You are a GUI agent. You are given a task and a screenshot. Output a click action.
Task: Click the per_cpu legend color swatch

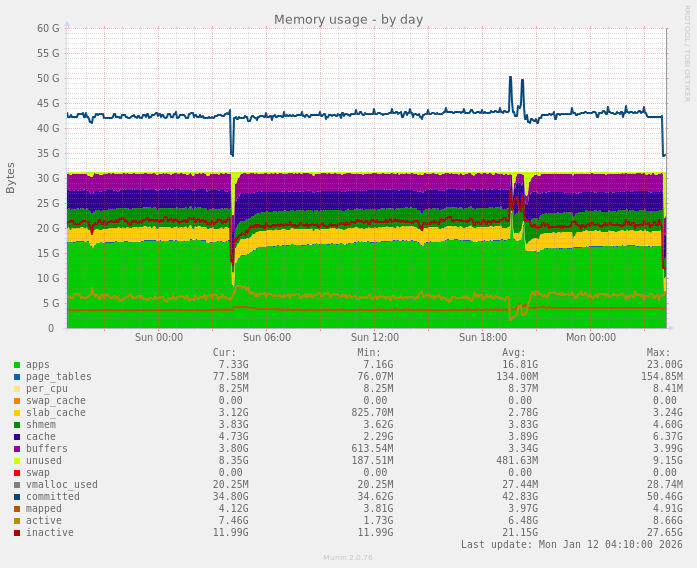click(17, 389)
